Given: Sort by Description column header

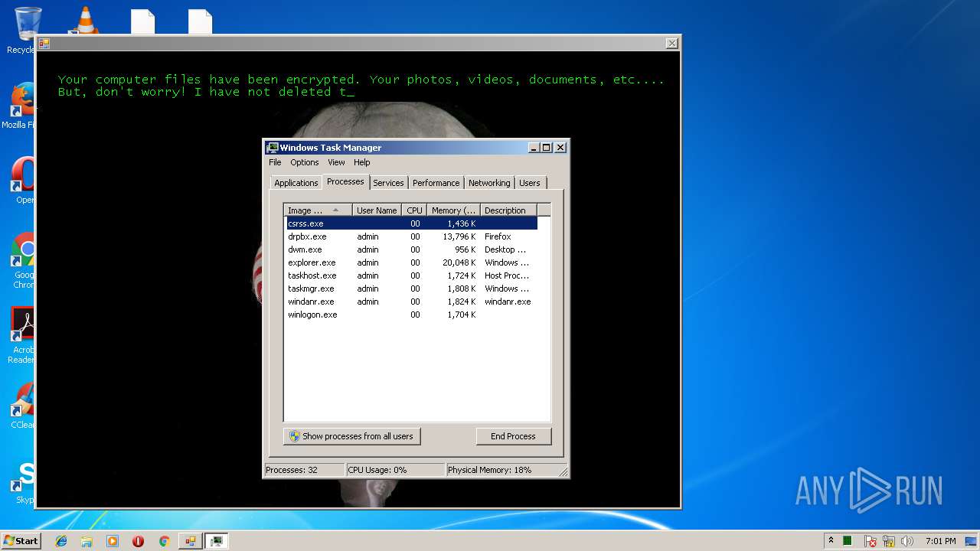Looking at the screenshot, I should coord(508,210).
